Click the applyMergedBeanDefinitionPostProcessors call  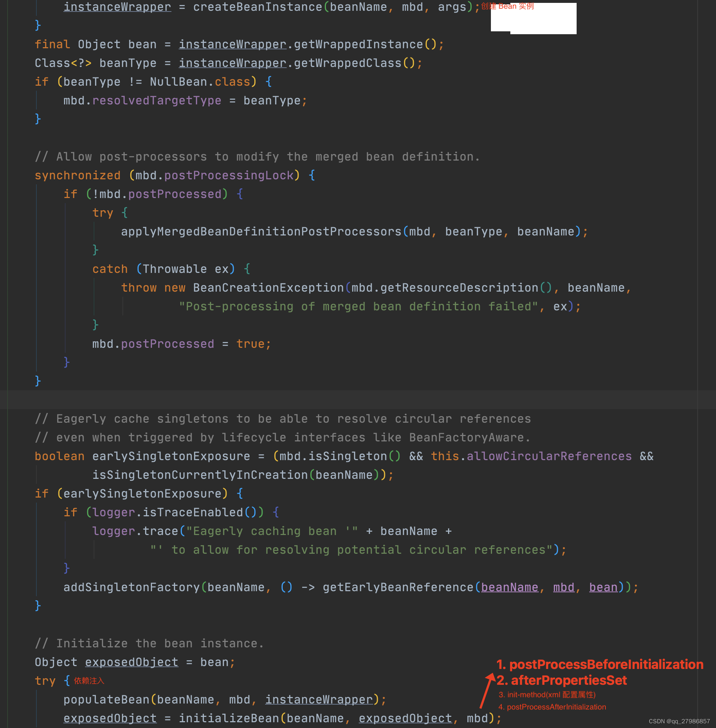[261, 232]
